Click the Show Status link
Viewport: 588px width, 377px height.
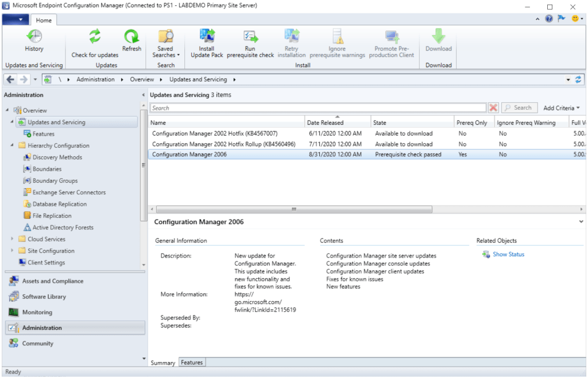[x=508, y=254]
